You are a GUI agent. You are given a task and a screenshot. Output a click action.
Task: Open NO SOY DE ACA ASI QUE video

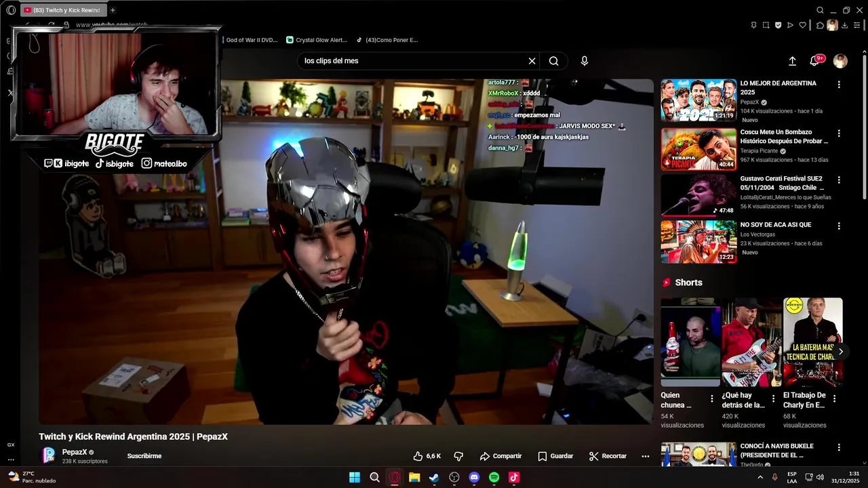[776, 225]
